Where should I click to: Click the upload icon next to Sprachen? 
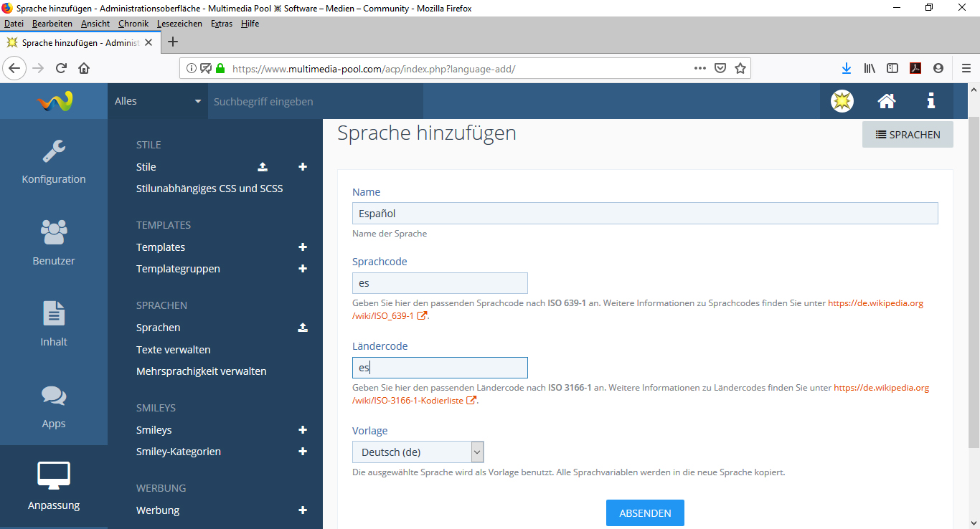pos(303,328)
